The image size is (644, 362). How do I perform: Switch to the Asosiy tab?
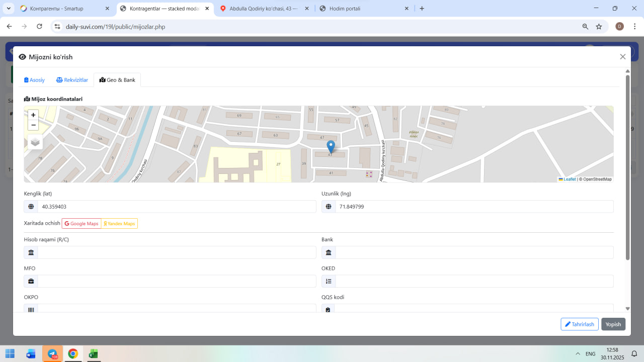click(35, 80)
